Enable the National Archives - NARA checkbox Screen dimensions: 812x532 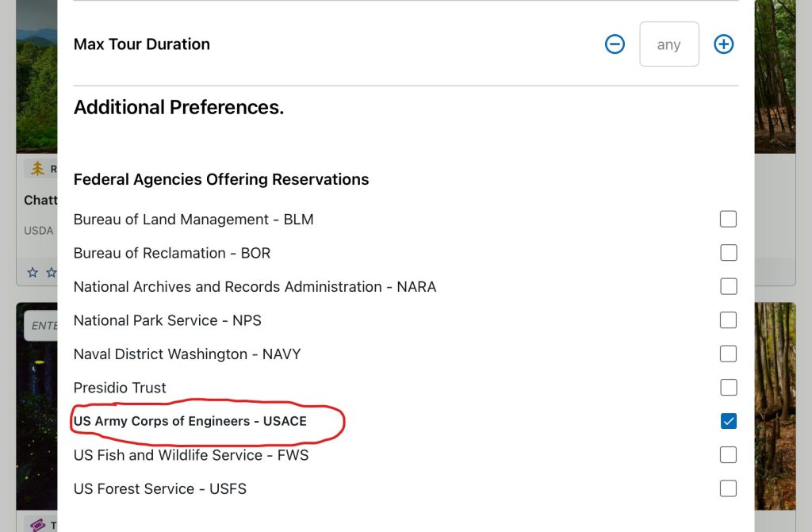728,286
